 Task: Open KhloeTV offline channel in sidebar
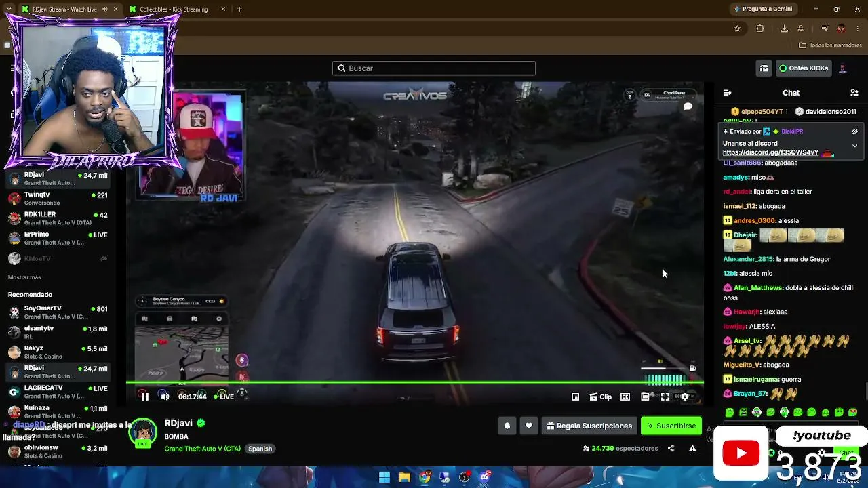(58, 258)
